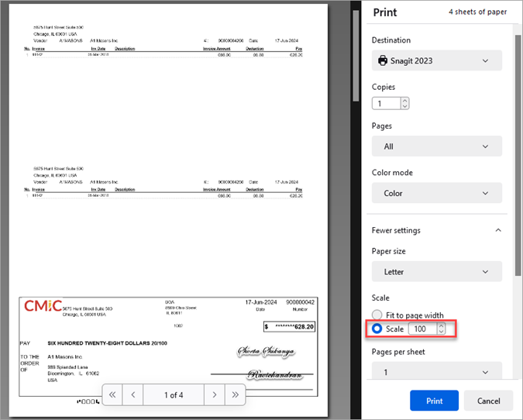Click the CMiC logo on check
The width and height of the screenshot is (523, 420).
click(x=43, y=305)
